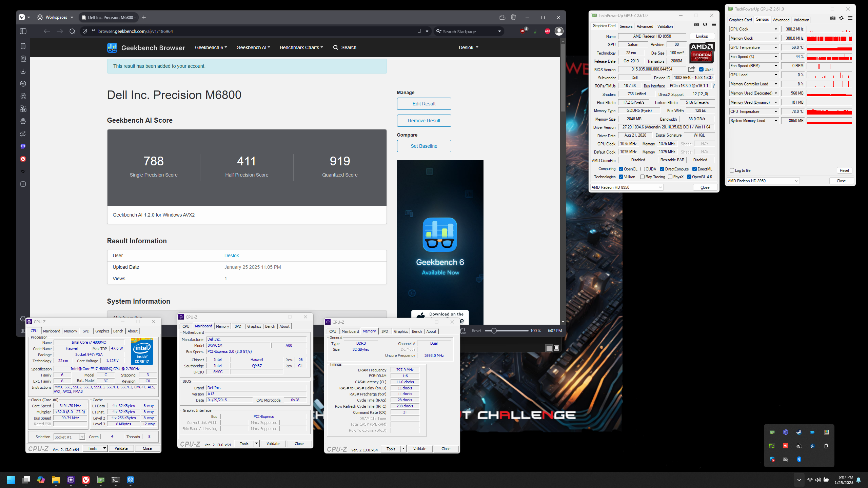Toggle the CUDA checkbox in GPU-Z
868x488 pixels.
tap(643, 169)
